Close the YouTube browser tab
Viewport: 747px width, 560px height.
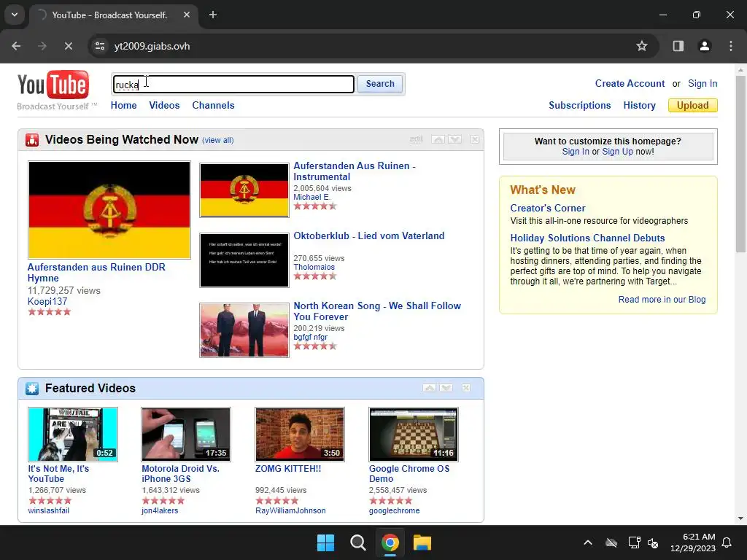point(187,15)
